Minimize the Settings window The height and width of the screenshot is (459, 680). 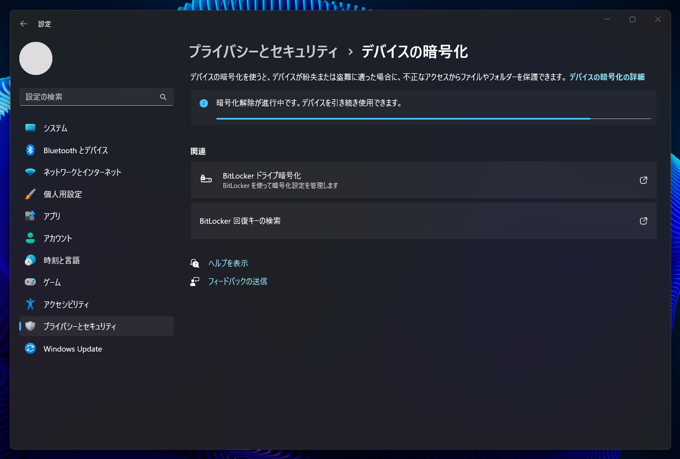[x=607, y=20]
